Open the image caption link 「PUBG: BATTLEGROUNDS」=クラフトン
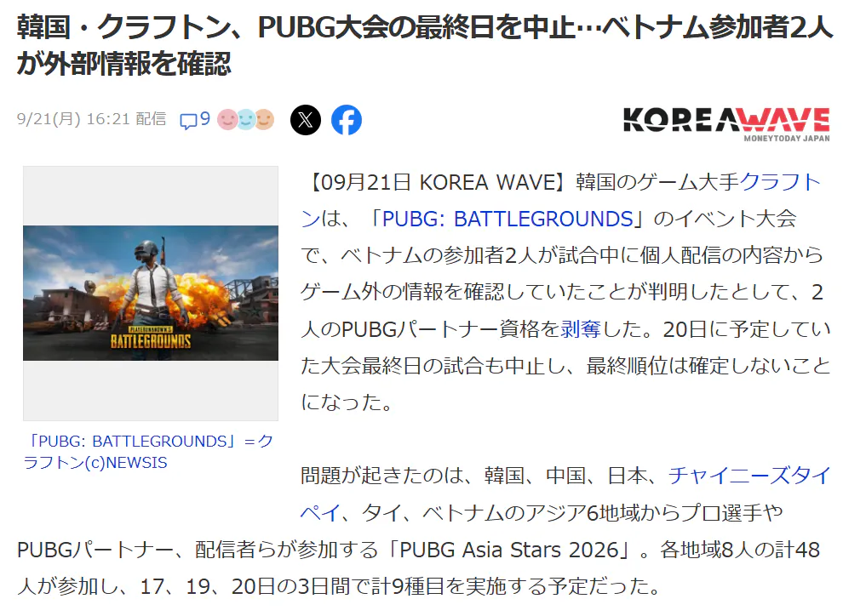The width and height of the screenshot is (843, 616). [148, 452]
